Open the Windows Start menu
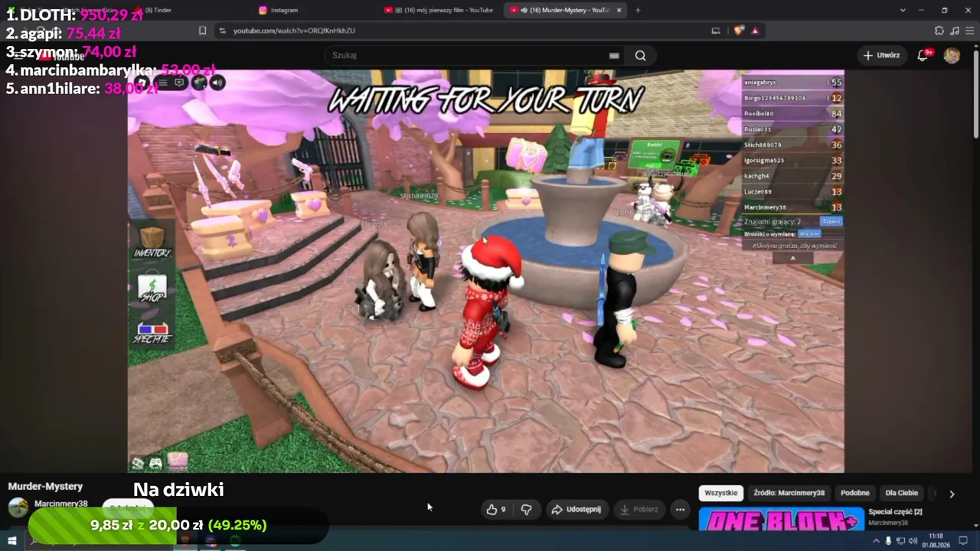The height and width of the screenshot is (551, 980). click(12, 541)
